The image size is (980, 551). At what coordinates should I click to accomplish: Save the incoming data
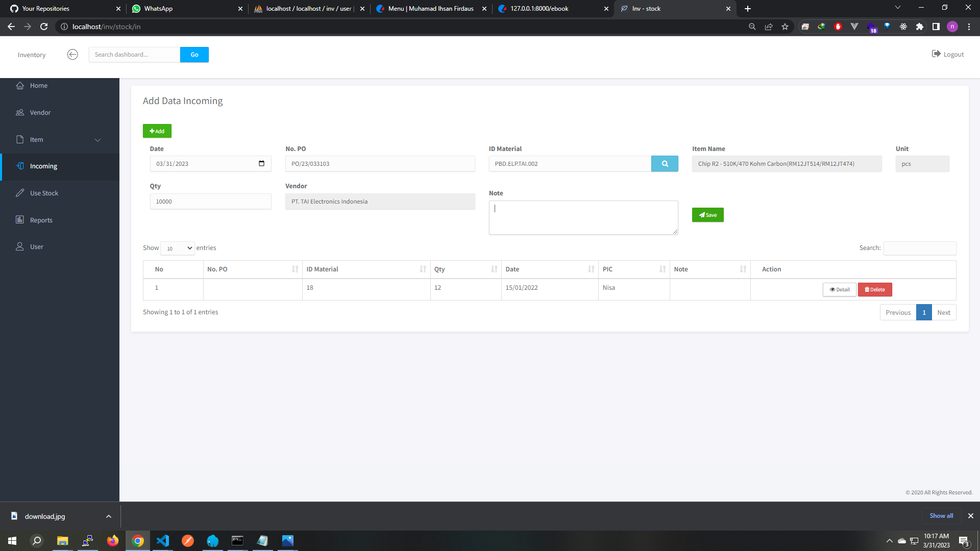coord(707,215)
